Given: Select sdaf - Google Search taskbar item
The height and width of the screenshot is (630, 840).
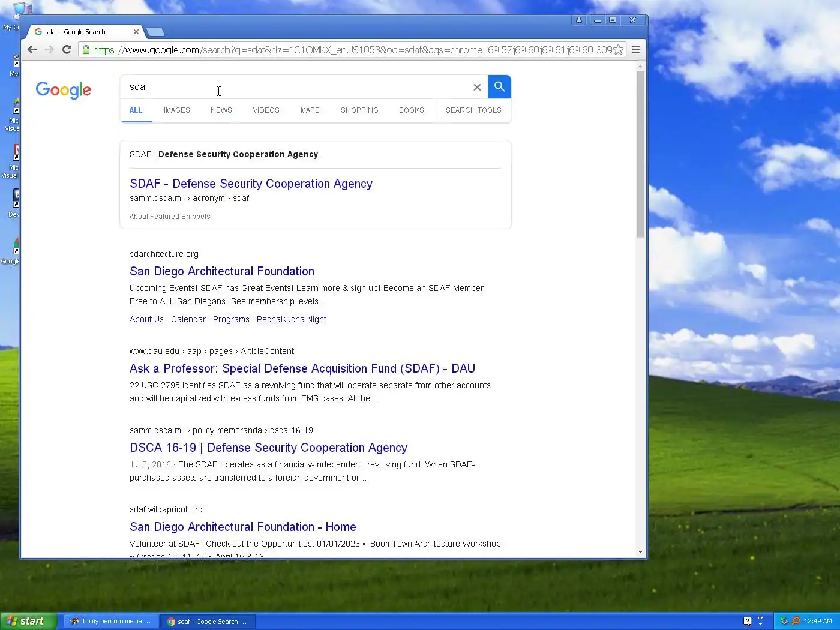Looking at the screenshot, I should click(x=208, y=621).
